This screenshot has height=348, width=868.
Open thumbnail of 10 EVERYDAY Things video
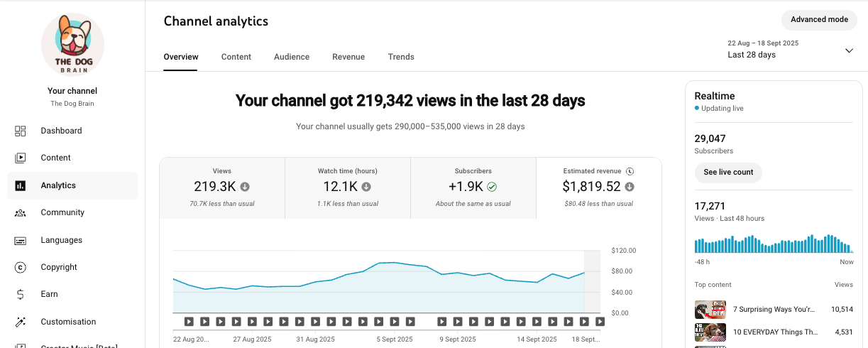[710, 332]
